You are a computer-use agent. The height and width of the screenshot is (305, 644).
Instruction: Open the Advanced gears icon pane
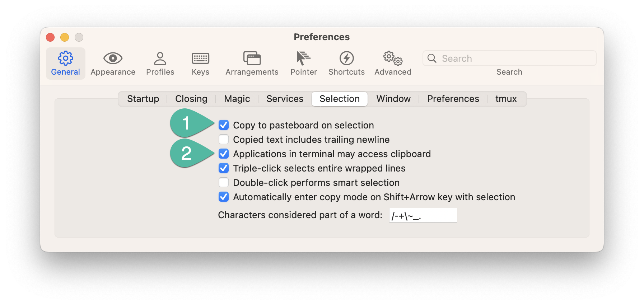tap(393, 64)
